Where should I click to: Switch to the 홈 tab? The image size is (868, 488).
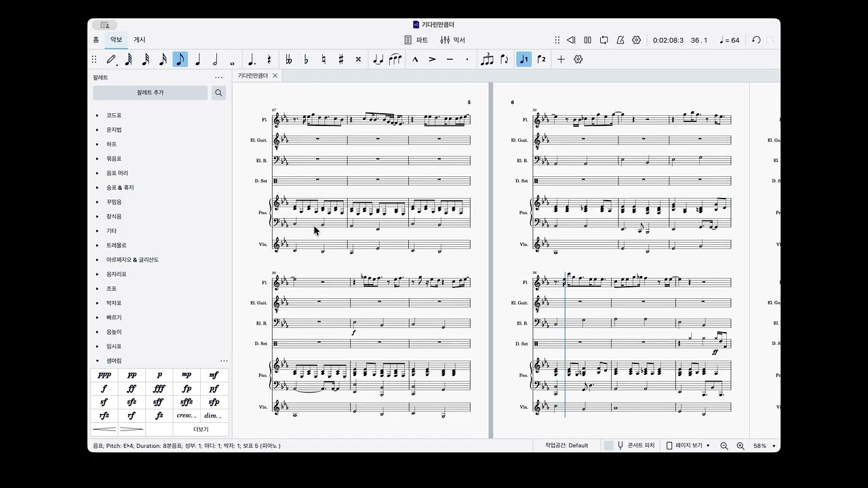(x=96, y=40)
